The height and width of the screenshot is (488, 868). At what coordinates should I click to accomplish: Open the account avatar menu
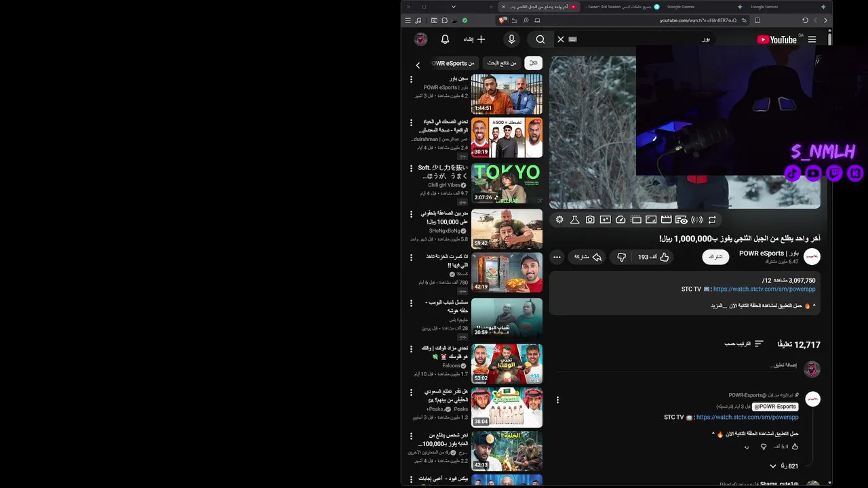point(420,39)
